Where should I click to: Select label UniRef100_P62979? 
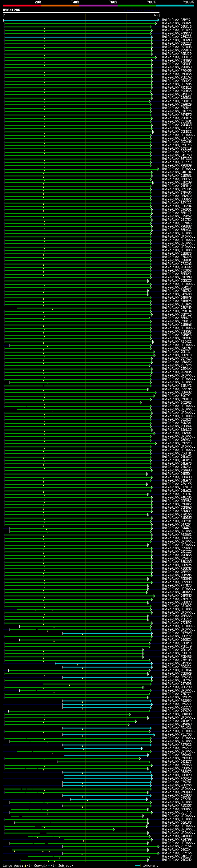177,772
